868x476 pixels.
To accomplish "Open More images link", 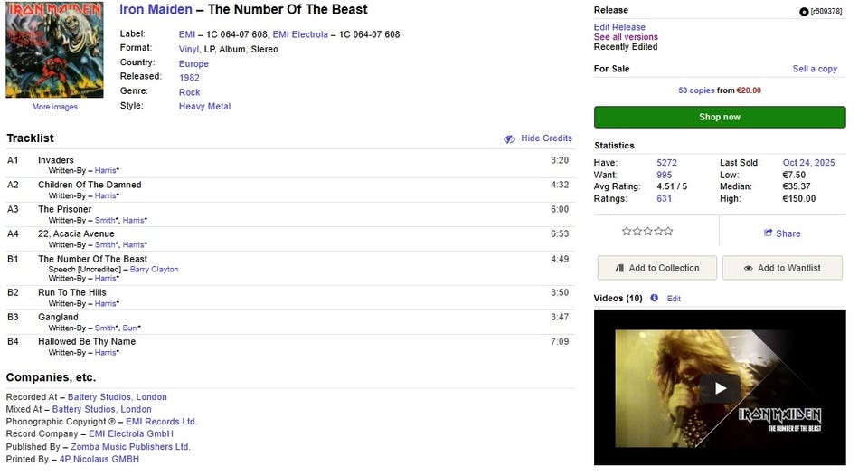I will click(x=55, y=107).
